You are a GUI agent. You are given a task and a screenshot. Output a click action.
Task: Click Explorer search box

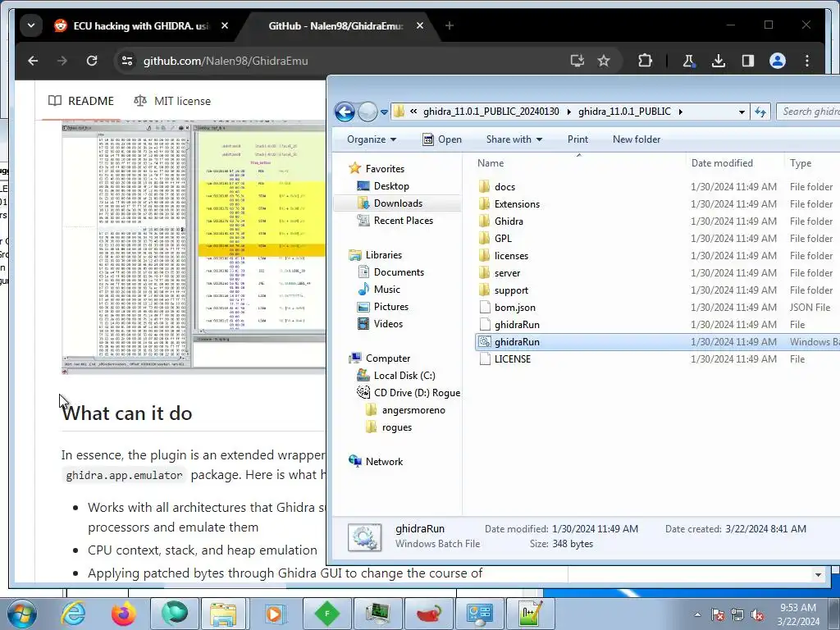coord(809,112)
